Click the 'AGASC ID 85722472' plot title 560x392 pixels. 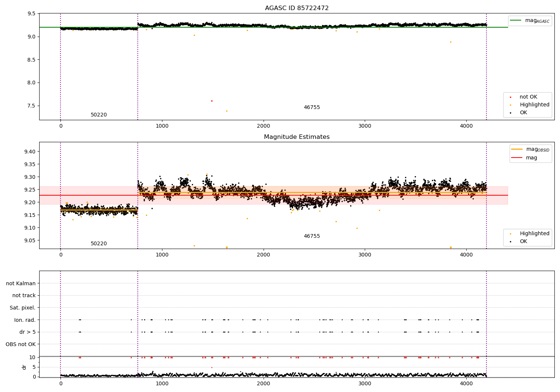[x=297, y=8]
